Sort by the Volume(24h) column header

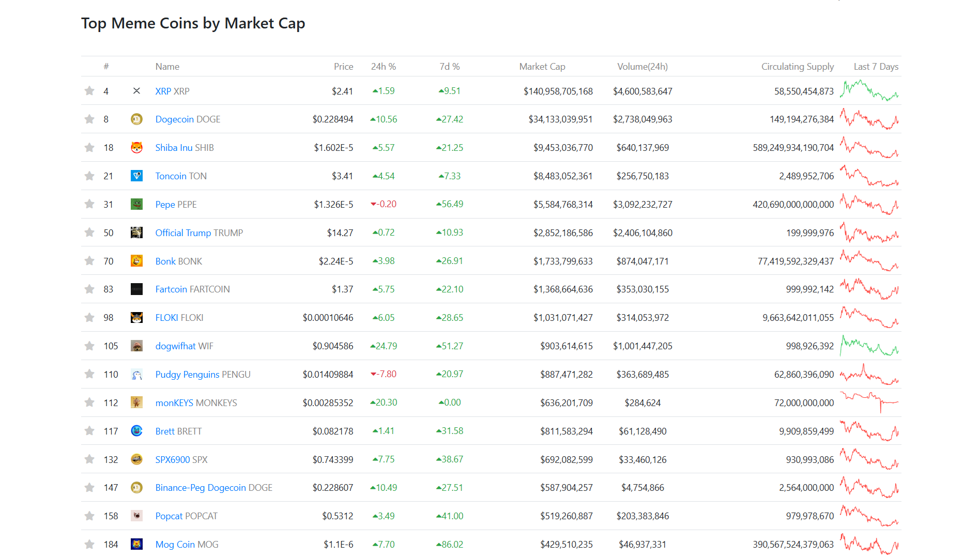click(x=642, y=67)
